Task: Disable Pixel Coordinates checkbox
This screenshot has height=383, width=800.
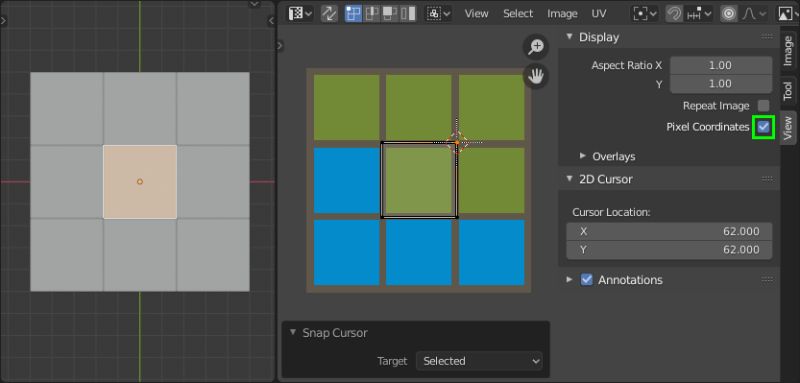Action: 764,126
